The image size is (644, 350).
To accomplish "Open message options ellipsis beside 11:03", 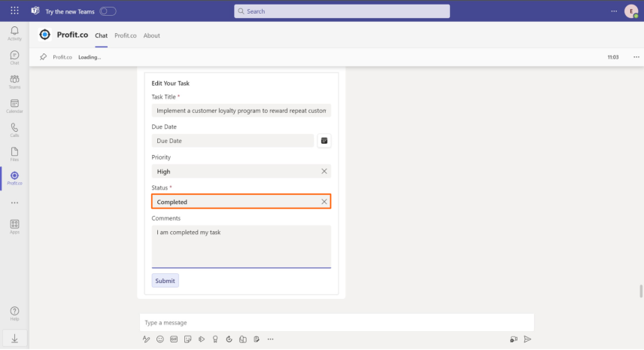I will (636, 57).
